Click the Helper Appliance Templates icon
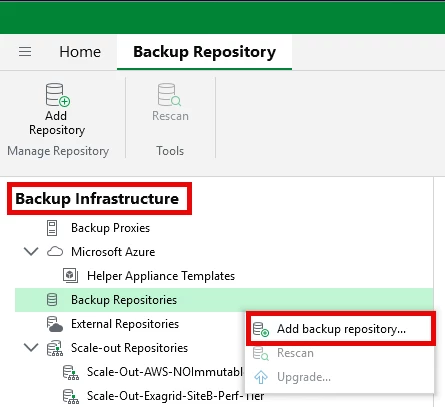This screenshot has height=407, width=445. click(x=70, y=276)
